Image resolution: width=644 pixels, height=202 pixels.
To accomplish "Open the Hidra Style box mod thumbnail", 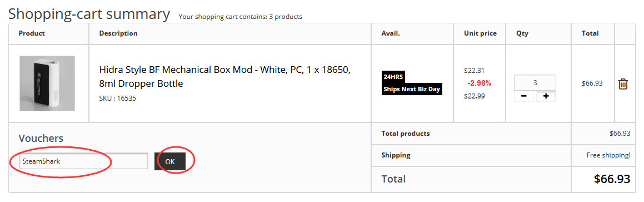I will point(47,83).
